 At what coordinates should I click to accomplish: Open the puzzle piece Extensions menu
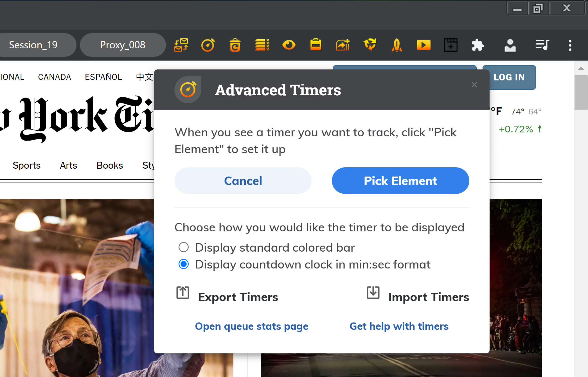tap(478, 45)
